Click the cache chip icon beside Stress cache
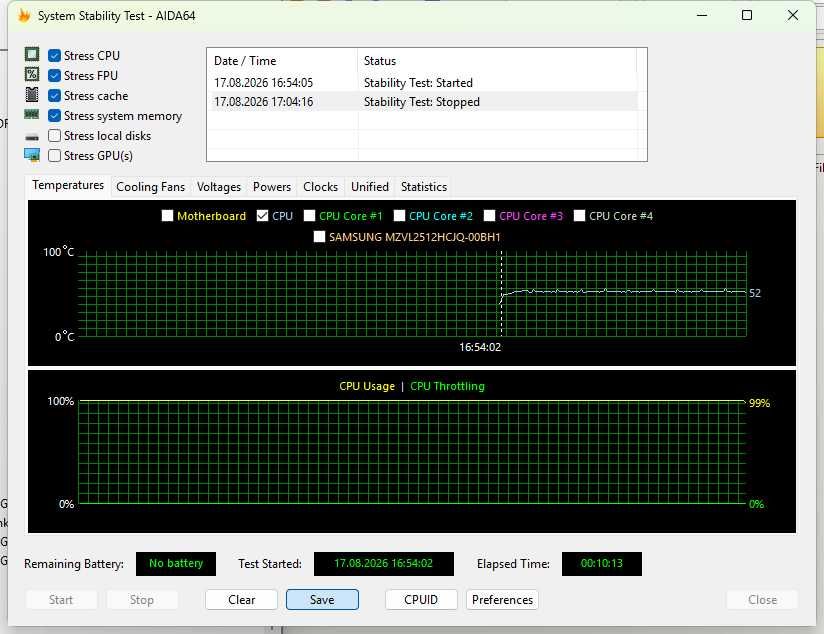This screenshot has height=634, width=824. pyautogui.click(x=32, y=95)
